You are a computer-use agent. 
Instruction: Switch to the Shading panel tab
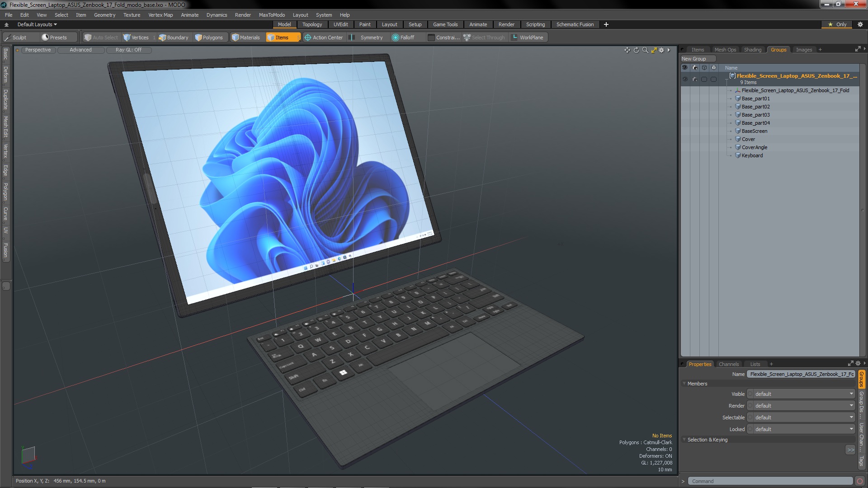coord(753,50)
